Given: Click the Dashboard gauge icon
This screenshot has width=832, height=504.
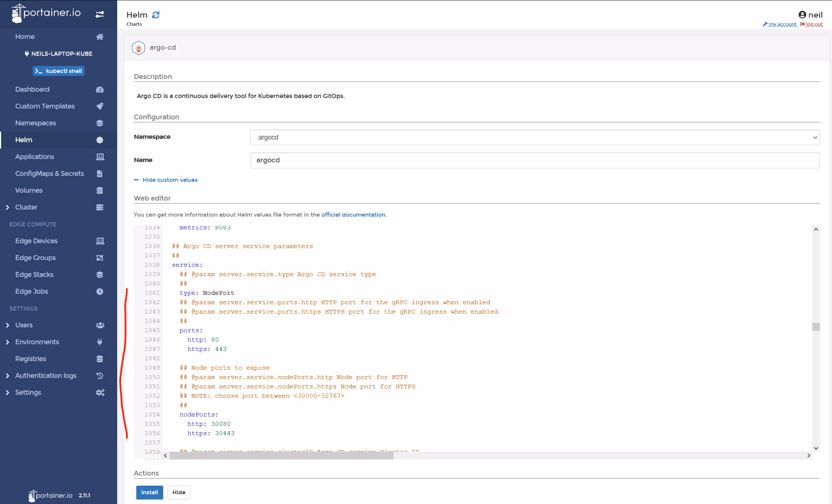Looking at the screenshot, I should tap(100, 89).
